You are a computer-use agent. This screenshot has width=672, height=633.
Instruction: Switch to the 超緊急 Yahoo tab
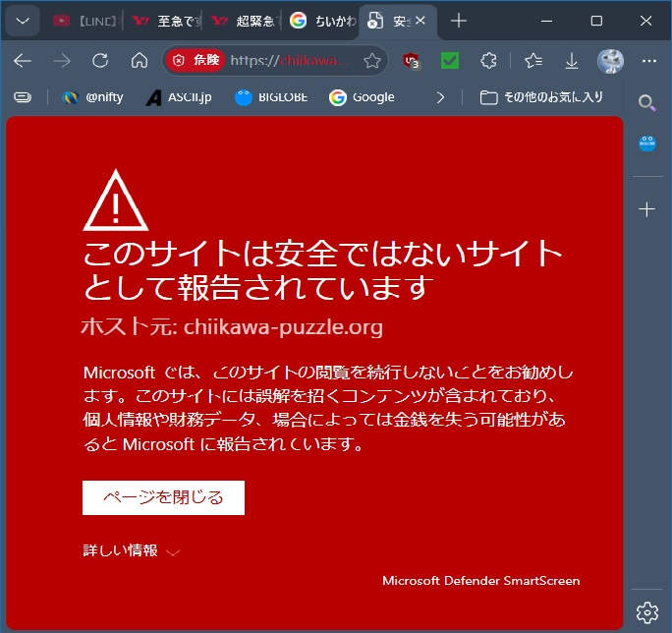246,21
